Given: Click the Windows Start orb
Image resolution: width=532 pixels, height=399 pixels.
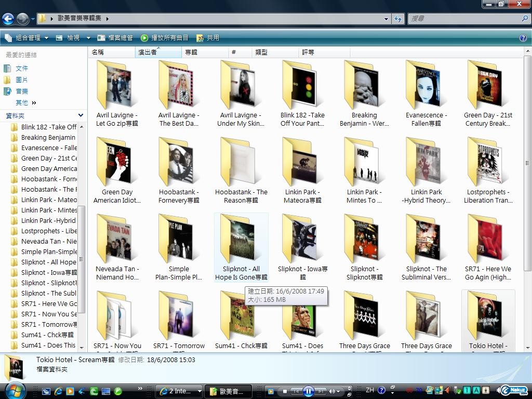Looking at the screenshot, I should click(14, 390).
